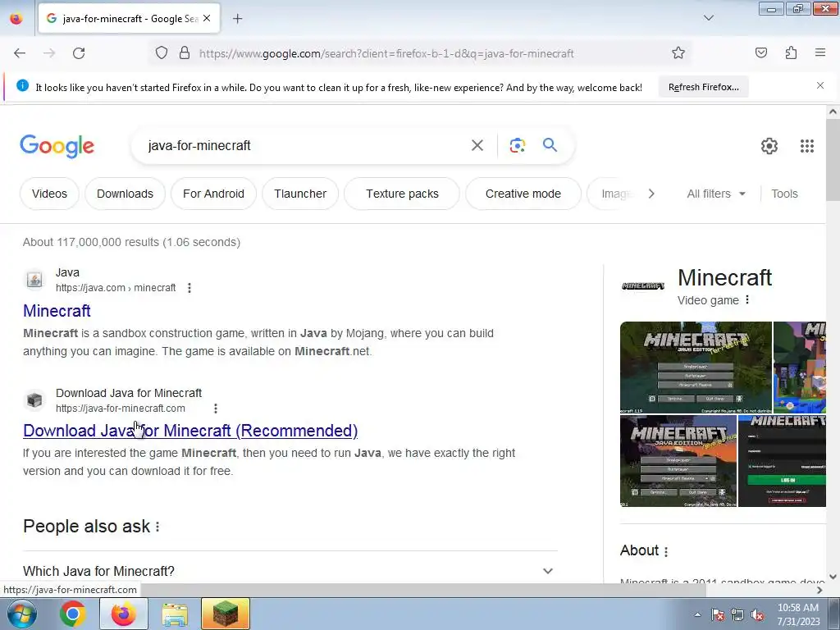840x630 pixels.
Task: Open the Extensions puzzle icon
Action: tap(791, 52)
